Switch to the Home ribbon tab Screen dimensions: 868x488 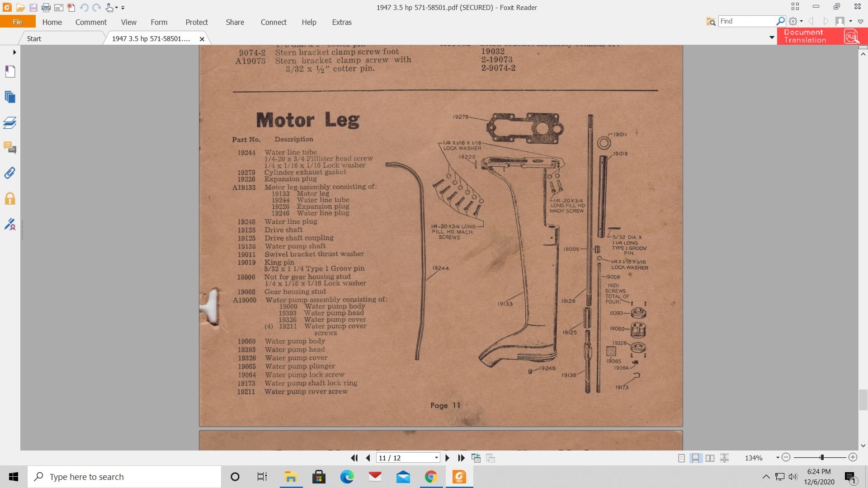coord(52,22)
